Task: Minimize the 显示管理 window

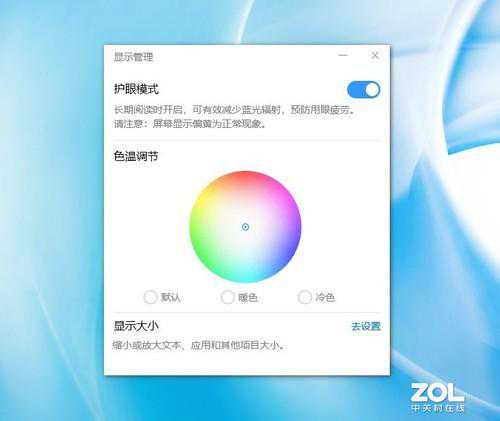Action: [x=343, y=55]
